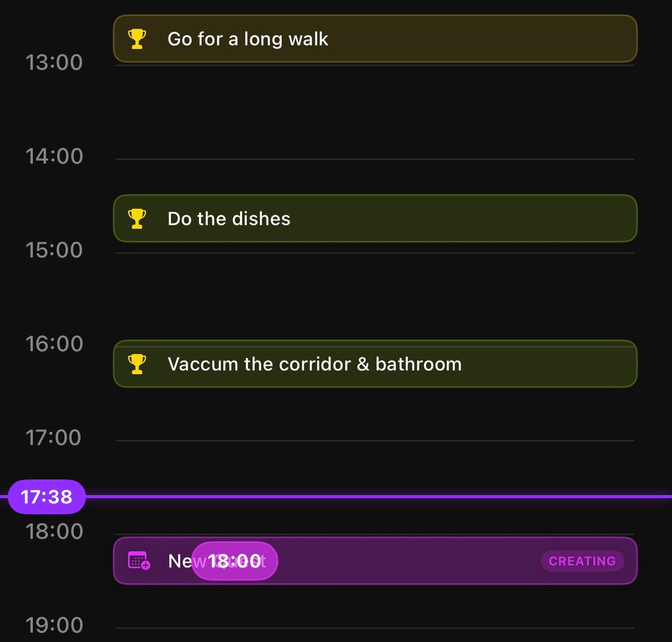Viewport: 672px width, 642px height.
Task: Click the empty slot between 15:00 and 16:00
Action: (x=375, y=297)
